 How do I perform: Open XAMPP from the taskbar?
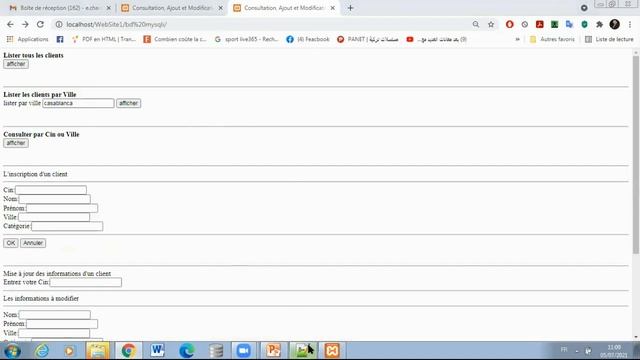click(332, 351)
